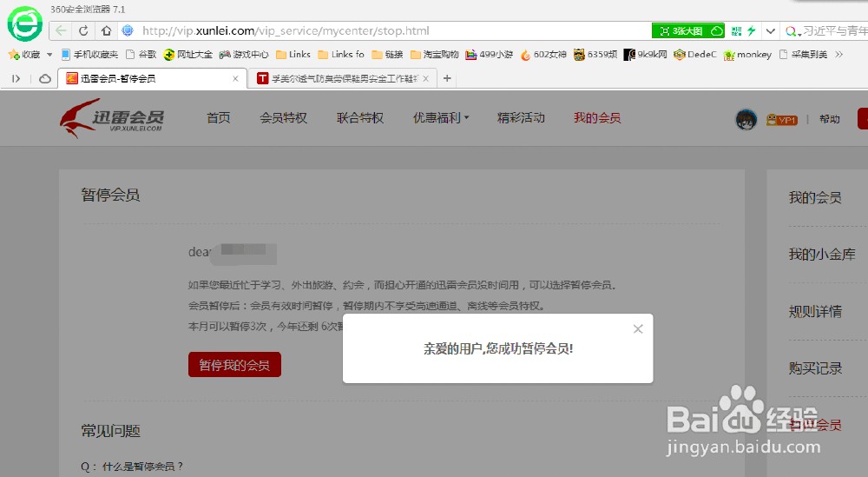Click the green 3张大图 button
868x477 pixels.
(x=688, y=31)
